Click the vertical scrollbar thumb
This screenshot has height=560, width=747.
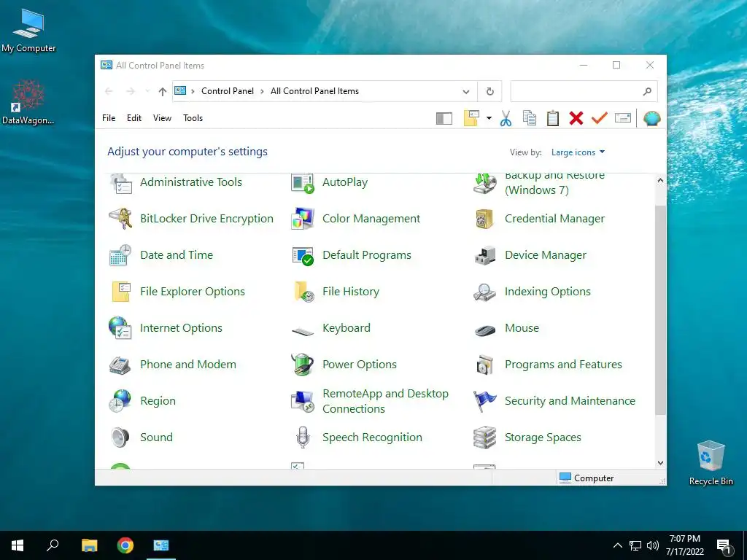[659, 310]
